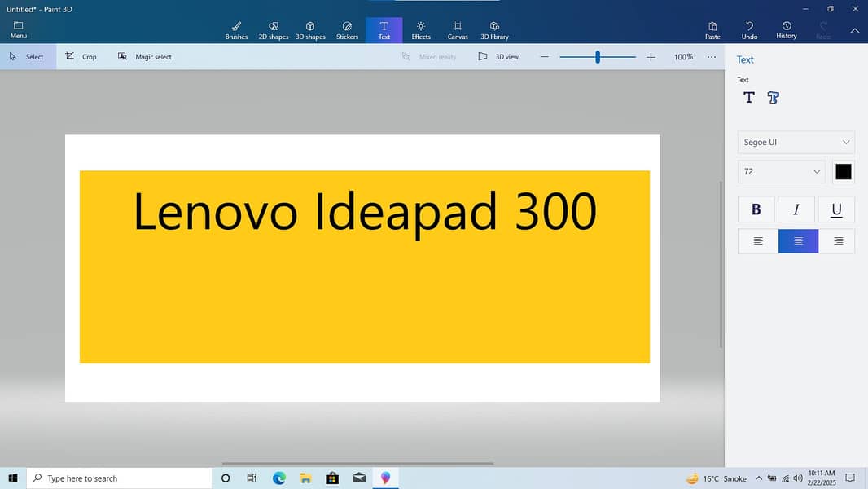Open the 2D shapes tool
The width and height of the screenshot is (868, 489).
pyautogui.click(x=274, y=30)
